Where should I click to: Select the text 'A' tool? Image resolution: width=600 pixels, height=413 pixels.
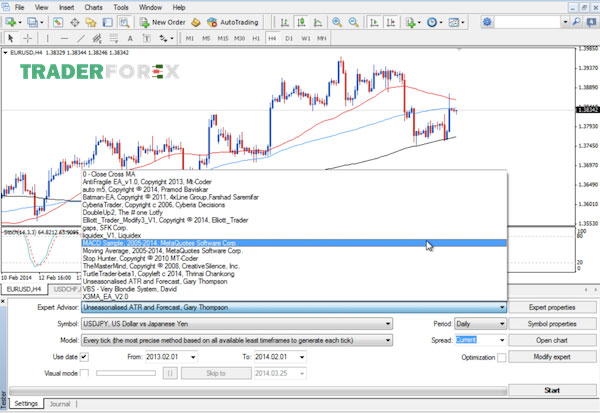click(130, 38)
